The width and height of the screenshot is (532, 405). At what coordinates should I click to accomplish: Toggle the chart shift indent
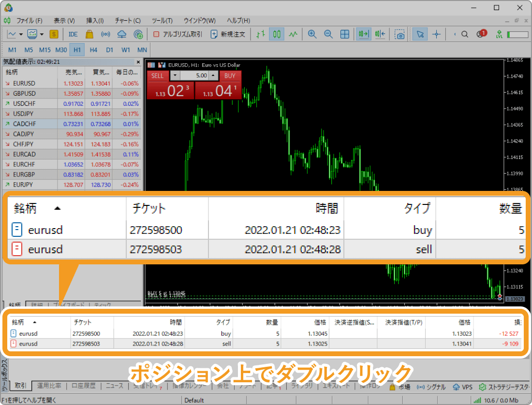379,34
